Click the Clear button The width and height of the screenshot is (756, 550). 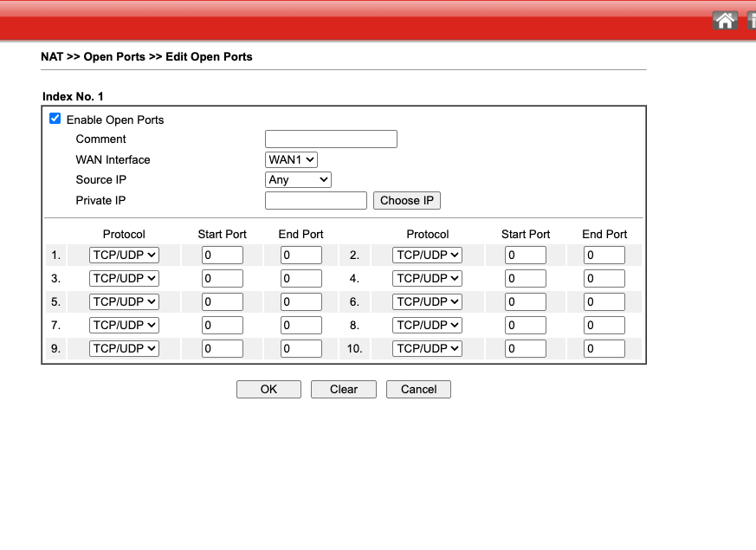344,390
